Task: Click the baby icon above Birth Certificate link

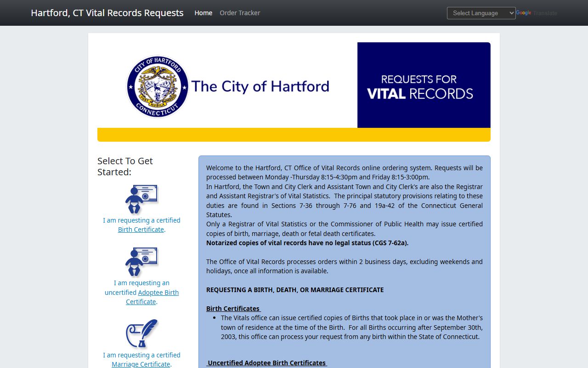Action: (141, 199)
